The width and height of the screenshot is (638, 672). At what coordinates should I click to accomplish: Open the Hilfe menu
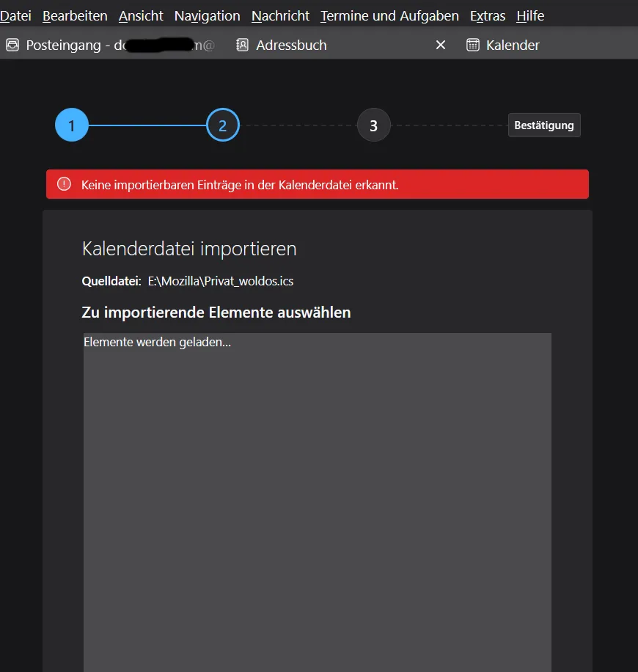[x=530, y=16]
